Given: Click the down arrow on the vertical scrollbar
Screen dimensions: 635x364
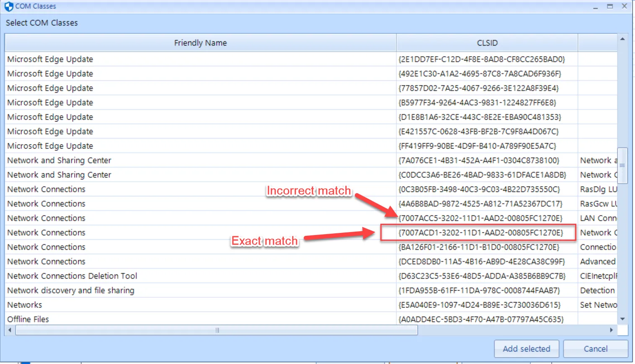Looking at the screenshot, I should (x=622, y=319).
